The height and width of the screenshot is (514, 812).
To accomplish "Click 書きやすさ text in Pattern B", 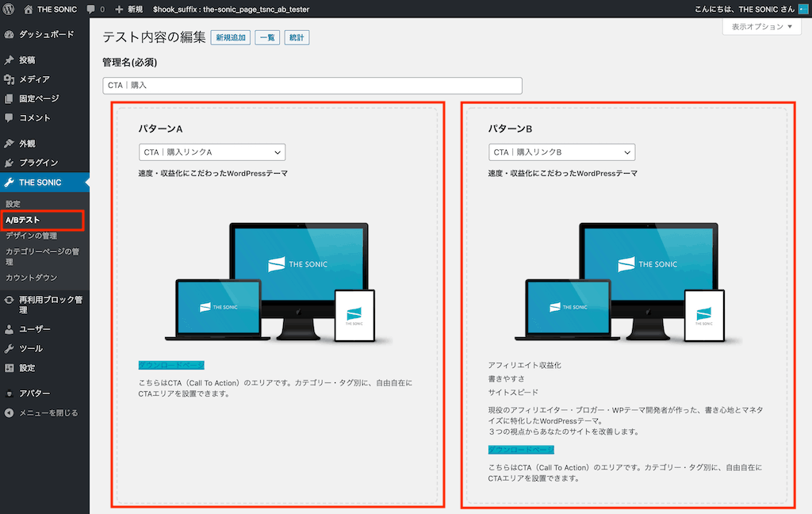I will tap(506, 379).
